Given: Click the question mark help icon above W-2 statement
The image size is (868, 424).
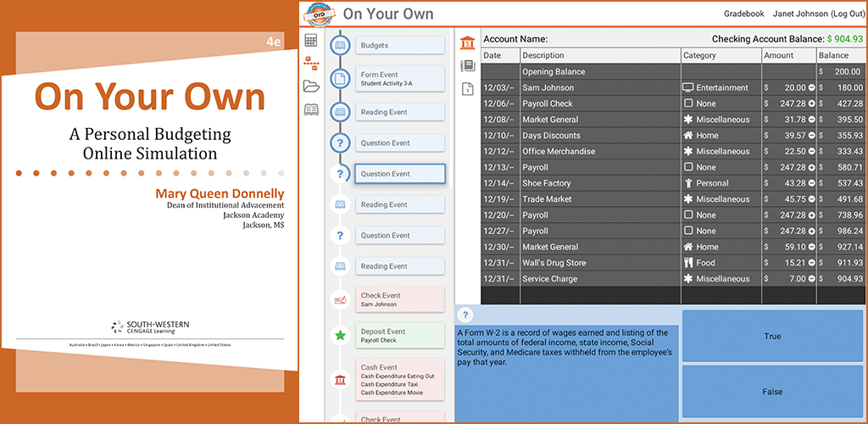Looking at the screenshot, I should pyautogui.click(x=465, y=315).
